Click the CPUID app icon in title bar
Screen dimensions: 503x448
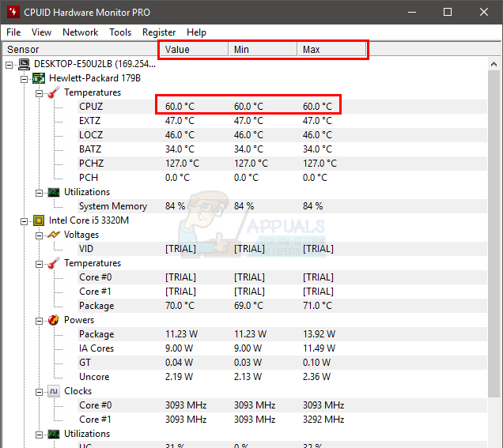(13, 12)
